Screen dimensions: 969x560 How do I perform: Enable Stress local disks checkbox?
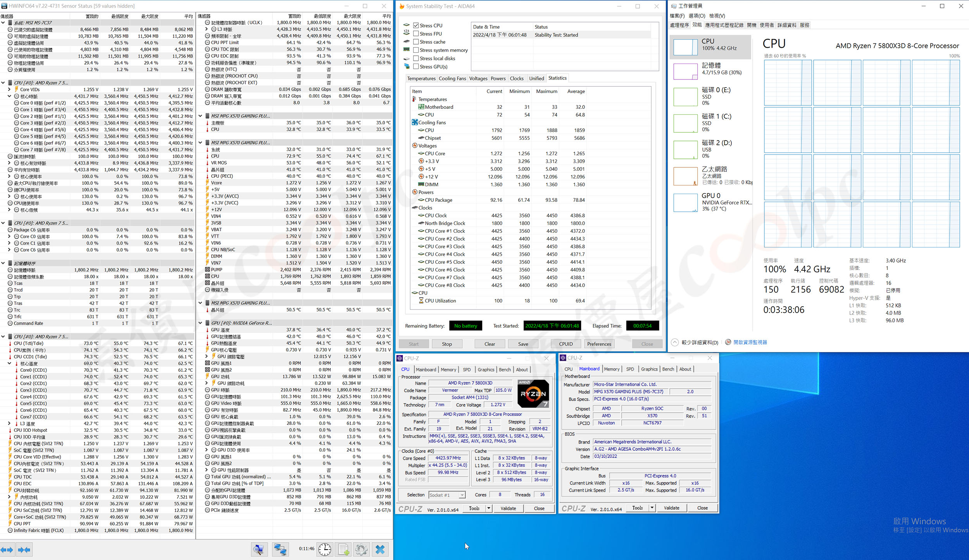click(x=416, y=58)
